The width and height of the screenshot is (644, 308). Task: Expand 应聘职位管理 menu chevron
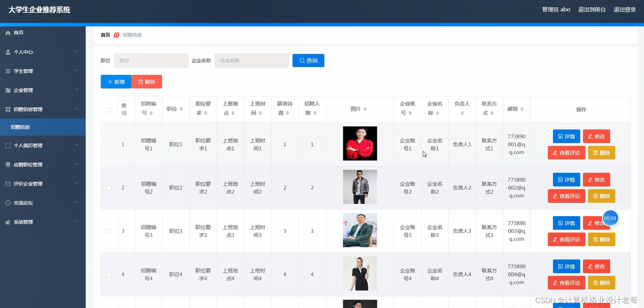pyautogui.click(x=77, y=164)
